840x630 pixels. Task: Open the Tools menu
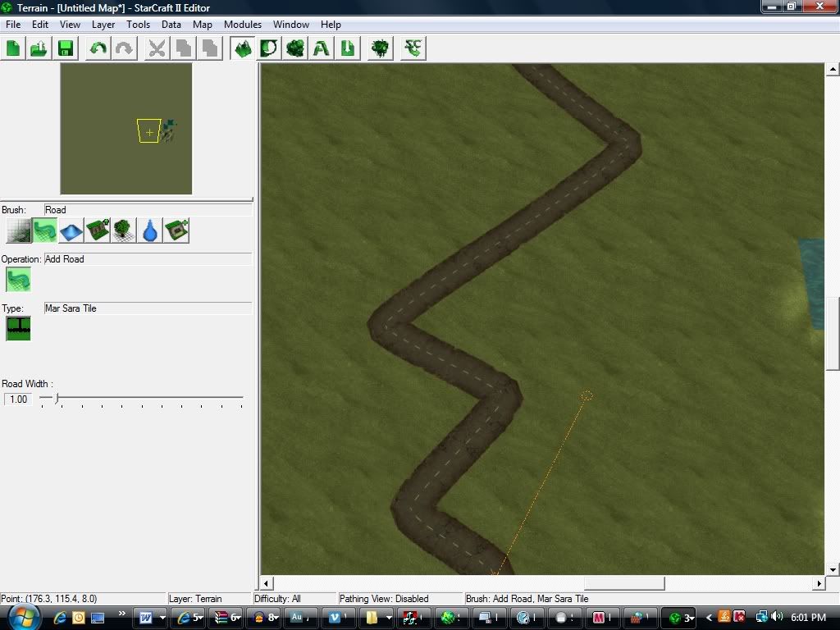coord(138,25)
